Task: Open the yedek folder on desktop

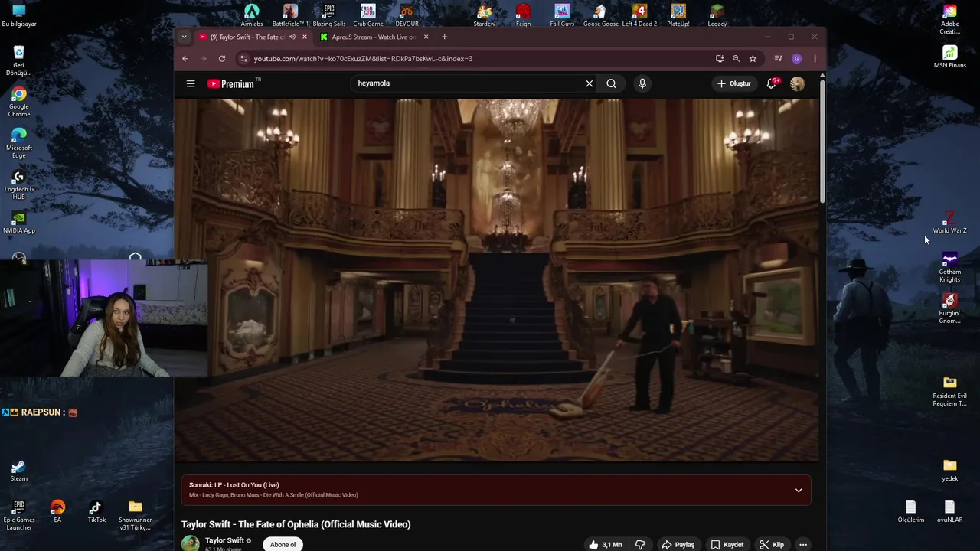Action: [950, 471]
